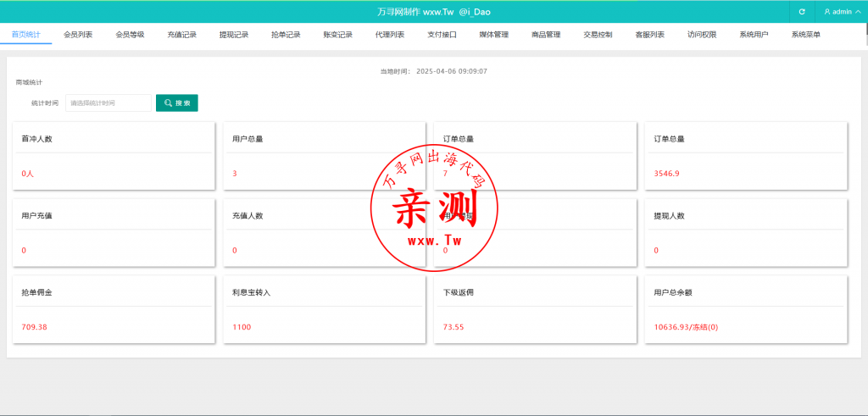Click the green 搜索 button
This screenshot has height=416, width=868.
tap(177, 103)
